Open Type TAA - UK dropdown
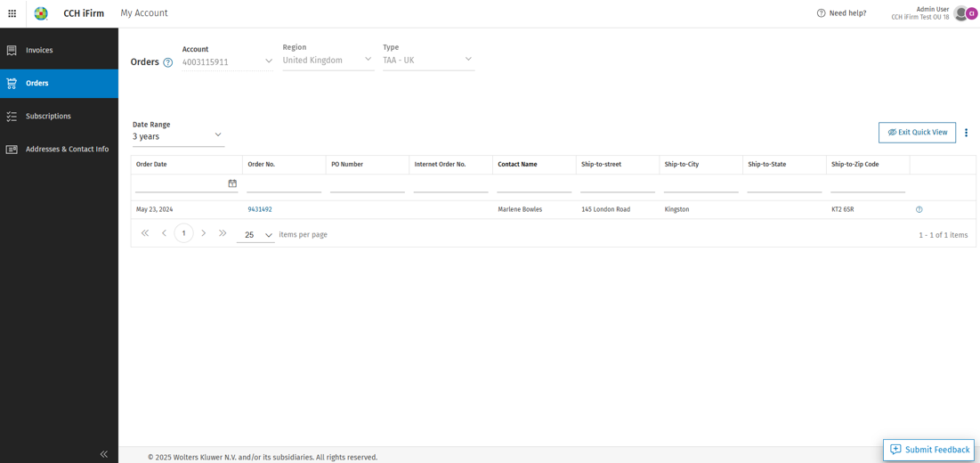Image resolution: width=980 pixels, height=463 pixels. click(428, 61)
